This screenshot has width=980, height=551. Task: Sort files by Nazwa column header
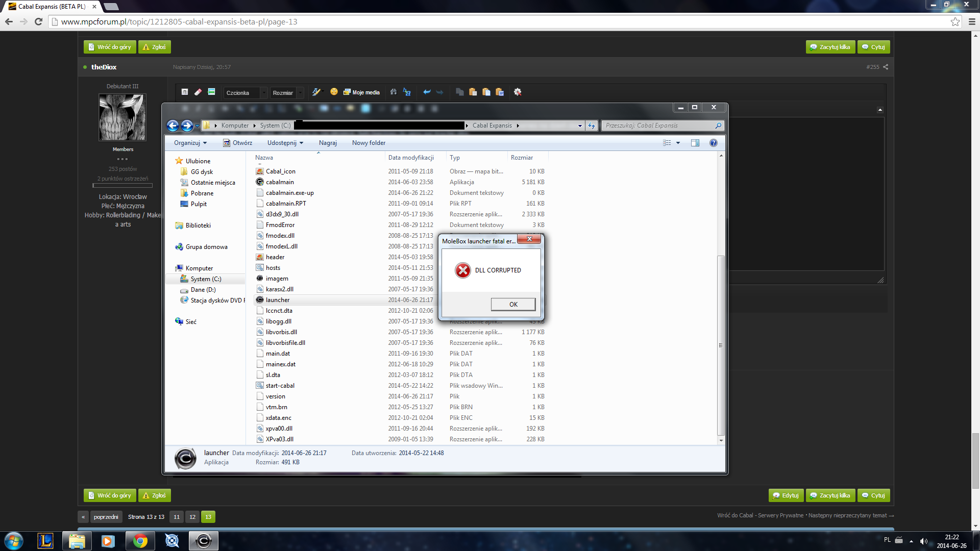point(319,158)
